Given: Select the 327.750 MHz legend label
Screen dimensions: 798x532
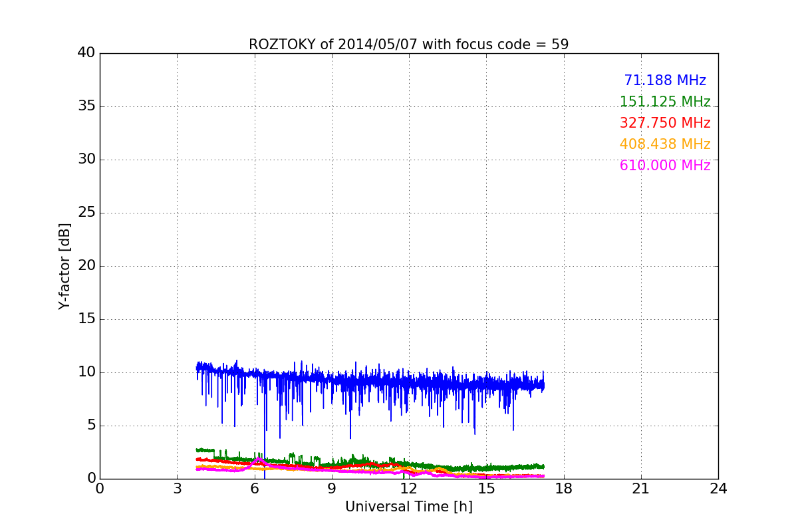Looking at the screenshot, I should coord(665,123).
